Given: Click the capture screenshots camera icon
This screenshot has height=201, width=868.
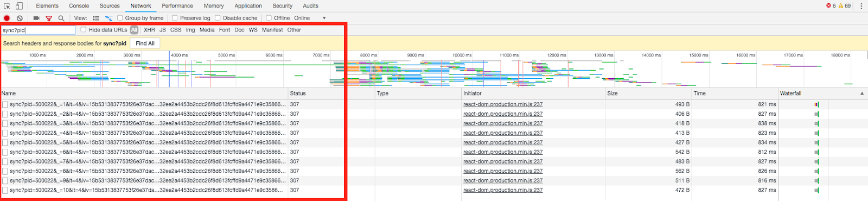Looking at the screenshot, I should [x=36, y=18].
